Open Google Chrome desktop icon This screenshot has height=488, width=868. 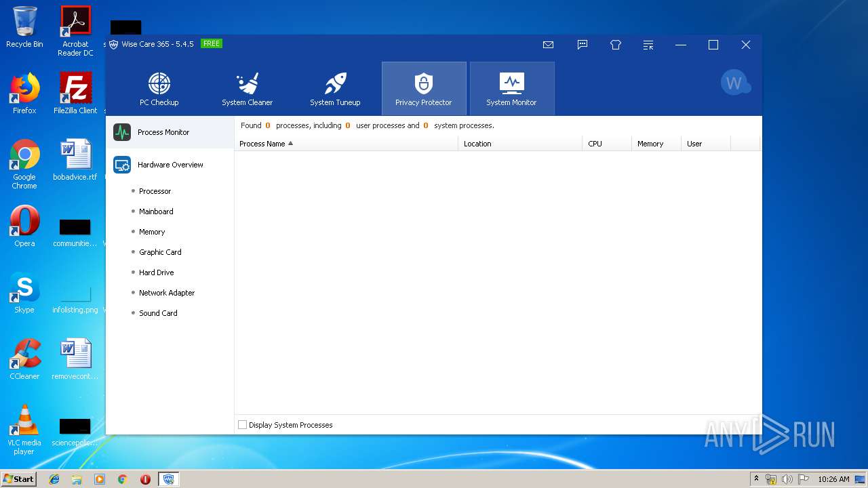pyautogui.click(x=24, y=164)
